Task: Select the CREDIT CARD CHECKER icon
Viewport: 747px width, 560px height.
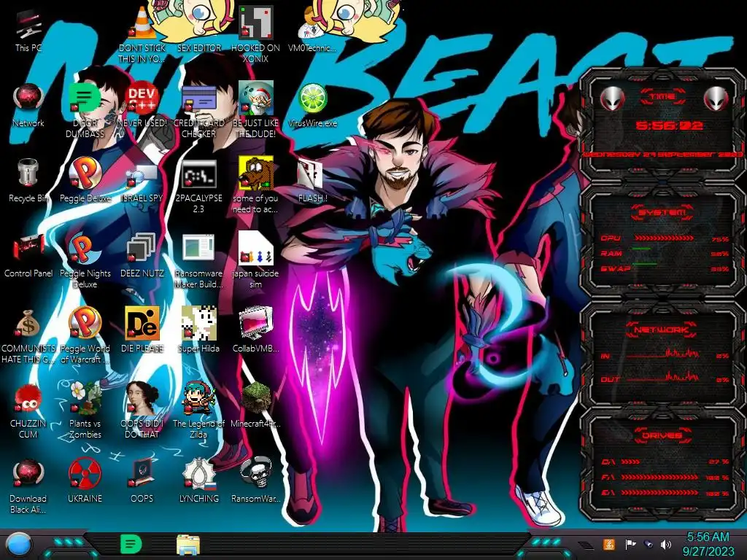Action: point(198,111)
